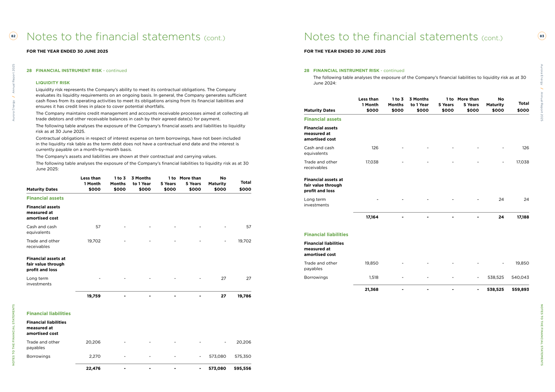This screenshot has height=392, width=555.
Task: Select the 17,164 subtotal in the 2024 table
Action: coord(371,217)
